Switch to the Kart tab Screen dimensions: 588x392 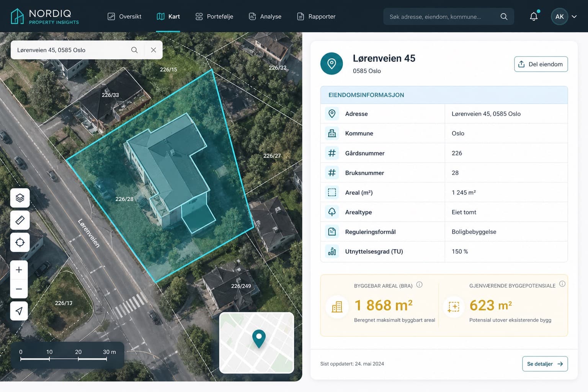tap(168, 16)
